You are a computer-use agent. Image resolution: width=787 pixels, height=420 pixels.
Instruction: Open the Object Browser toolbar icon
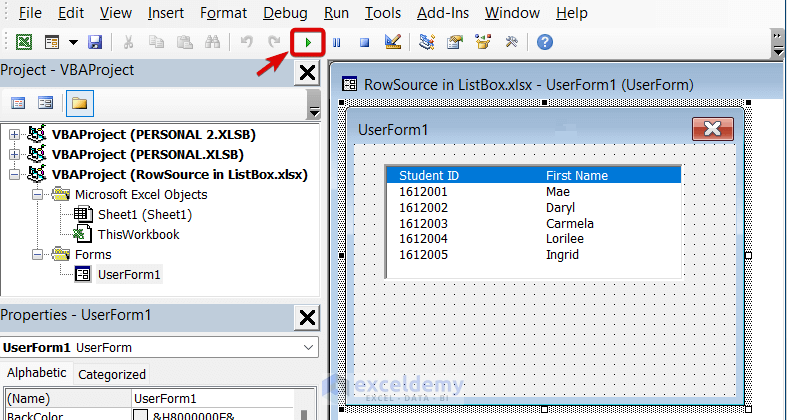tap(483, 42)
